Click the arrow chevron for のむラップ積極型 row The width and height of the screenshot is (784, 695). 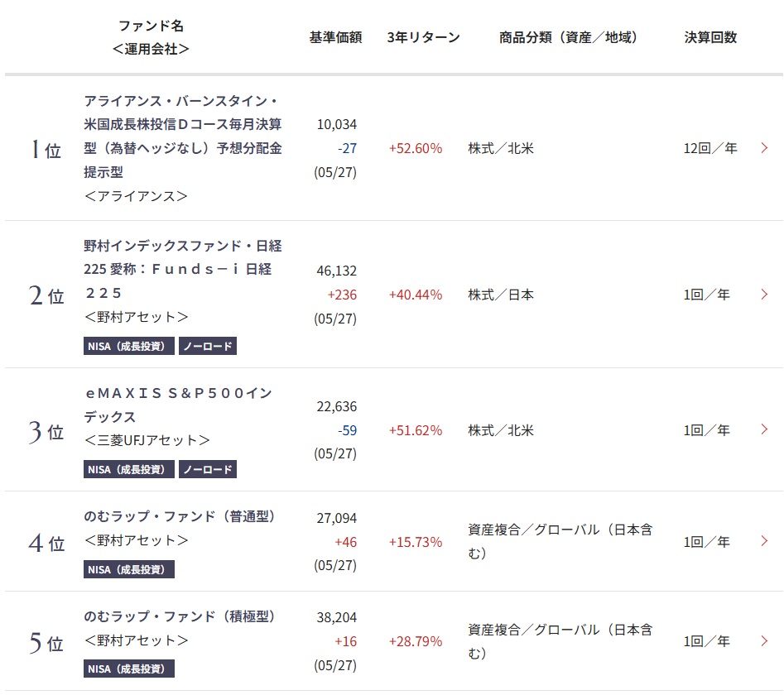point(764,640)
